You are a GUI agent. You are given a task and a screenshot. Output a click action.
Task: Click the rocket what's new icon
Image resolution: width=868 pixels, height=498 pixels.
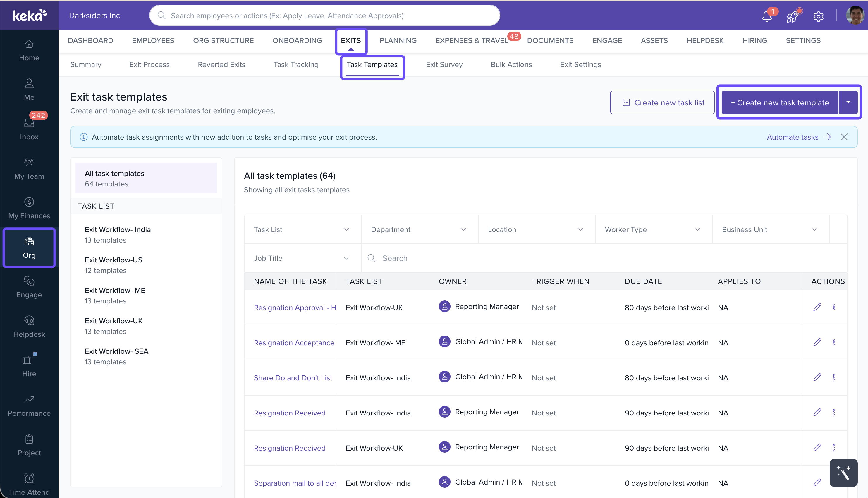pos(792,16)
